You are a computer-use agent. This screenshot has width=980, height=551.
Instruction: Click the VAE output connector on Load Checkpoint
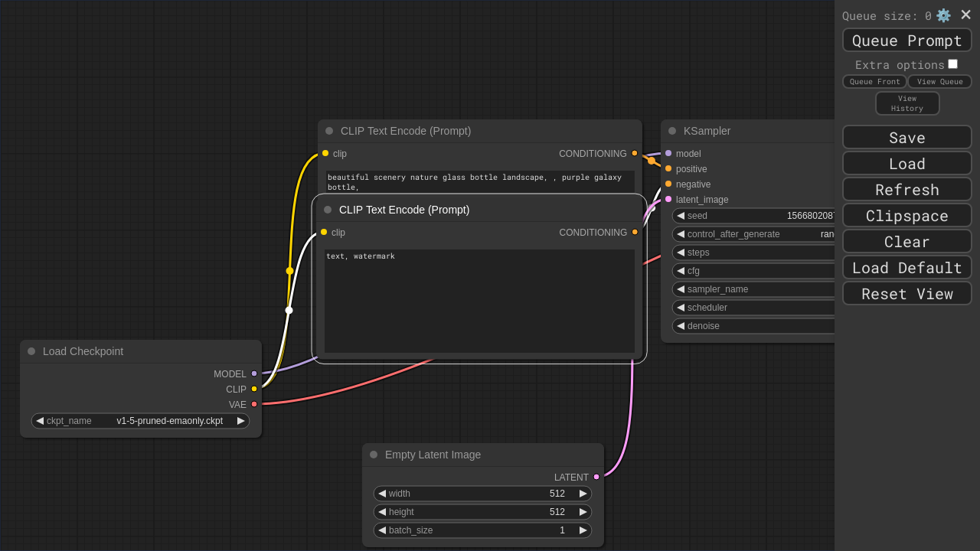(254, 404)
